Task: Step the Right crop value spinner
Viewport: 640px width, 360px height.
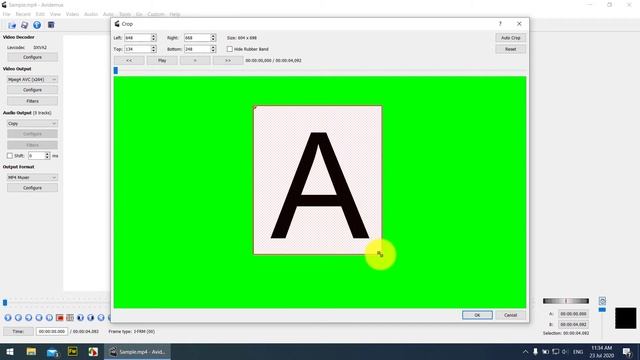Action: click(213, 38)
